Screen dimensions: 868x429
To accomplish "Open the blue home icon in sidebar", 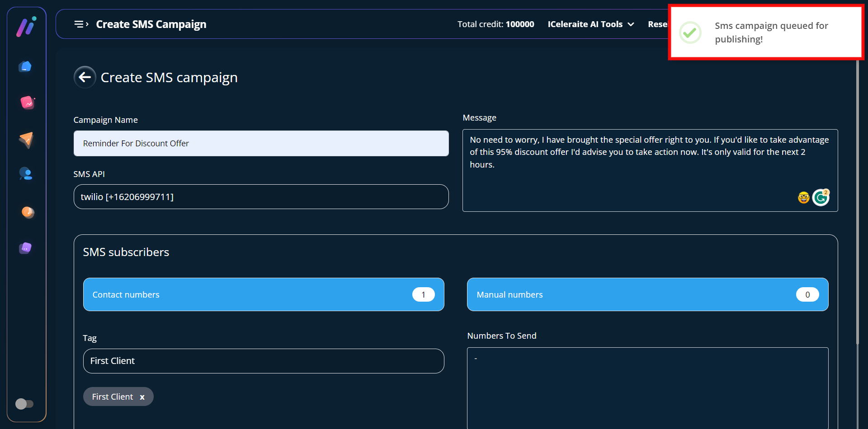I will click(x=26, y=67).
